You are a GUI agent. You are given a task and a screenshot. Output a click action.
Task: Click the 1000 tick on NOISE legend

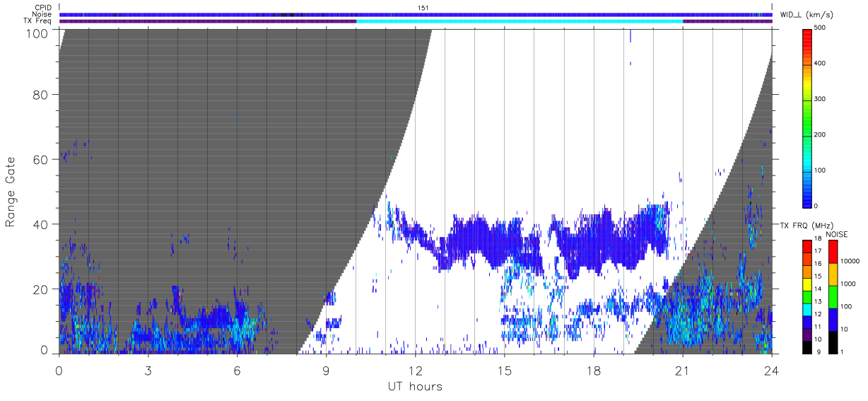(848, 284)
